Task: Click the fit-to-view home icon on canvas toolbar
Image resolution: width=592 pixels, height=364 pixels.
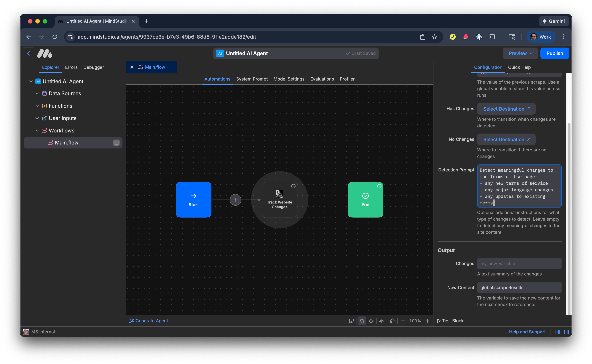Action: coord(392,321)
